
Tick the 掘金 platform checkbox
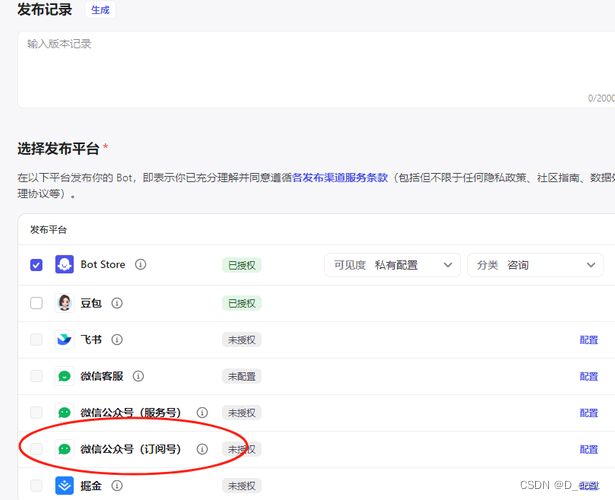(36, 485)
